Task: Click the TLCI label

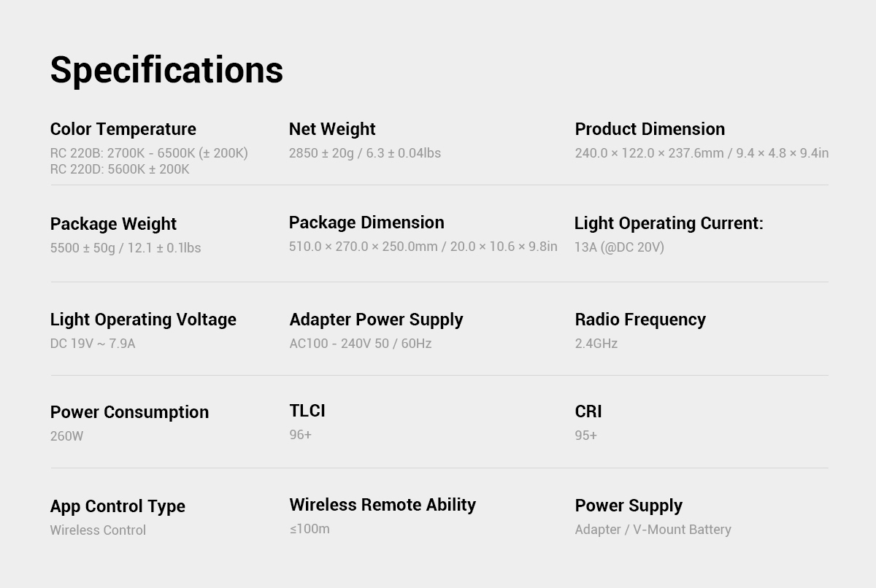Action: click(307, 411)
